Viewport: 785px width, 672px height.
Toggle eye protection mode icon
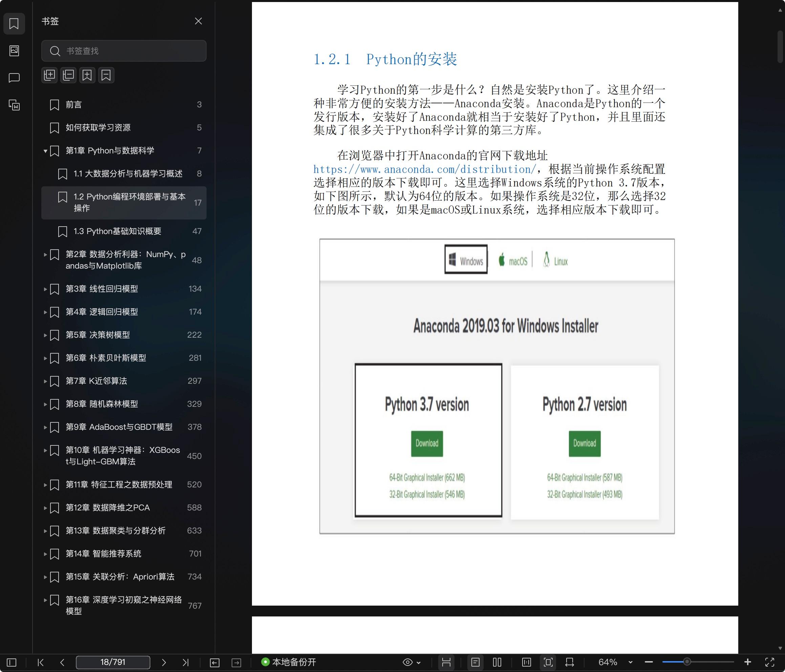click(408, 662)
